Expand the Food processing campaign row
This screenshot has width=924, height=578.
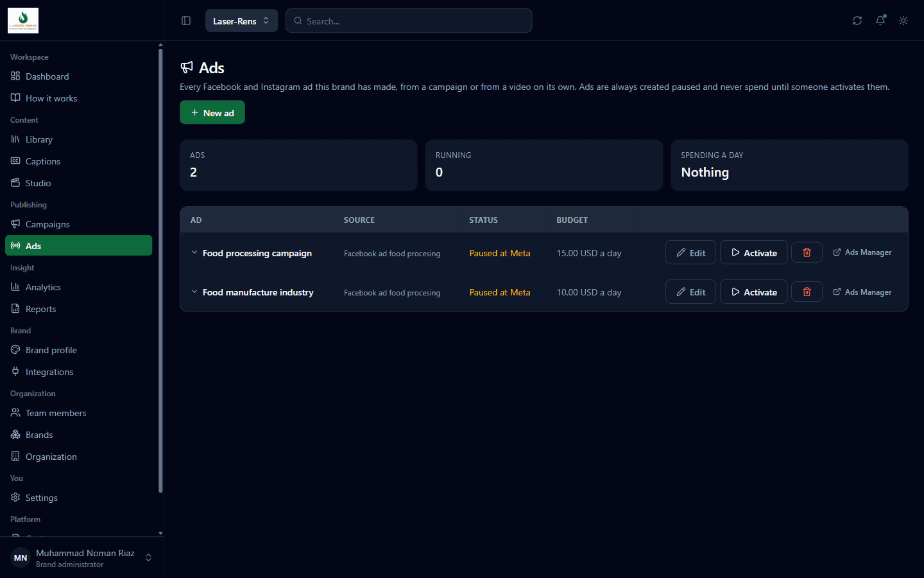pyautogui.click(x=194, y=253)
